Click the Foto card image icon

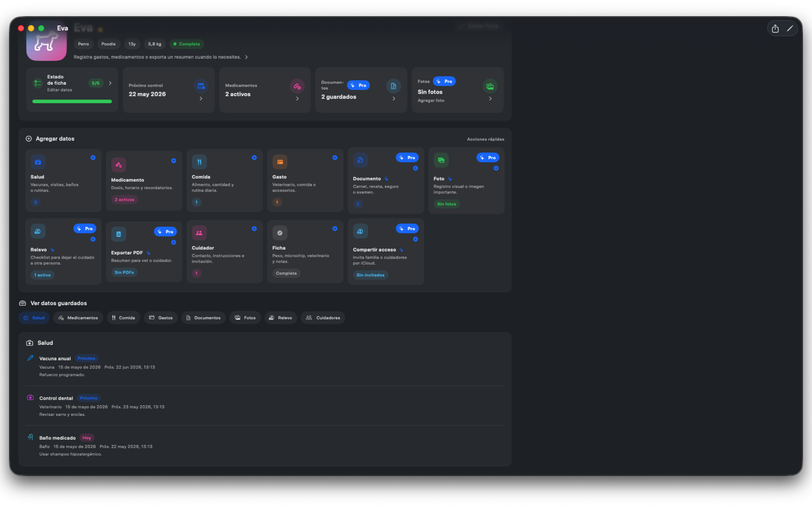coord(441,160)
